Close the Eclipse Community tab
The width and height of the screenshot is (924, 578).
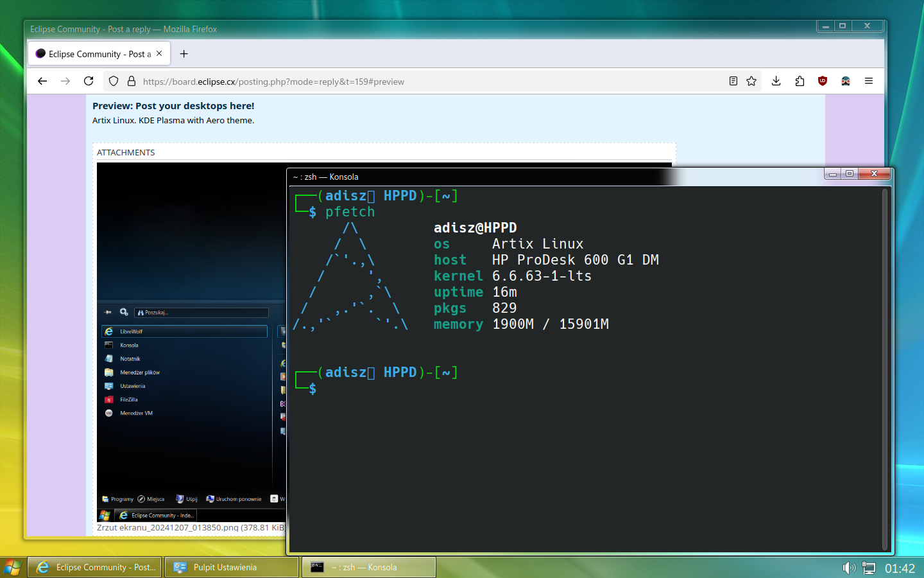159,54
